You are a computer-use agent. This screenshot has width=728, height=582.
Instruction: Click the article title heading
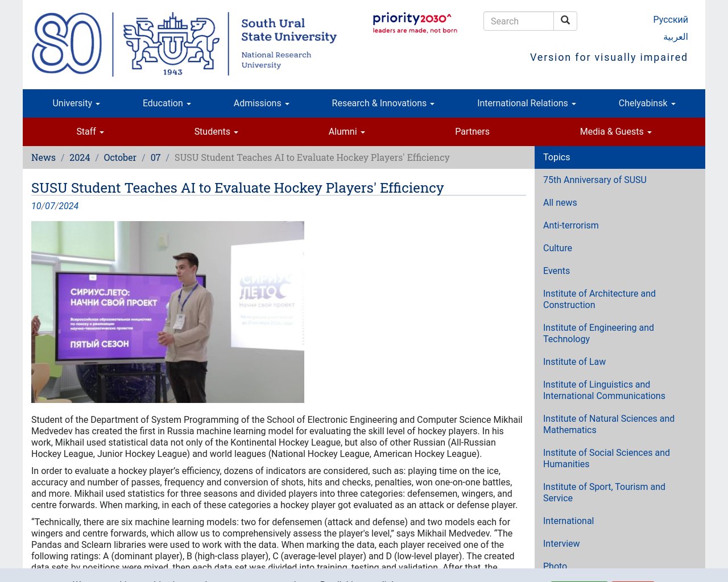pyautogui.click(x=238, y=188)
